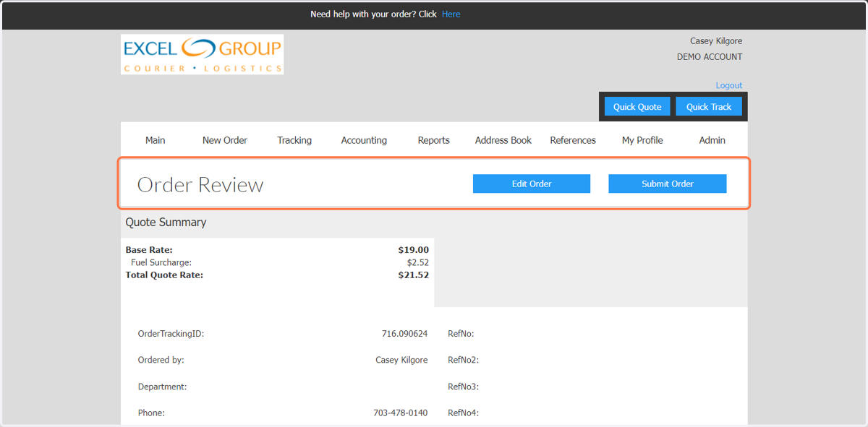The height and width of the screenshot is (427, 868).
Task: Navigate to Reports
Action: click(x=433, y=140)
